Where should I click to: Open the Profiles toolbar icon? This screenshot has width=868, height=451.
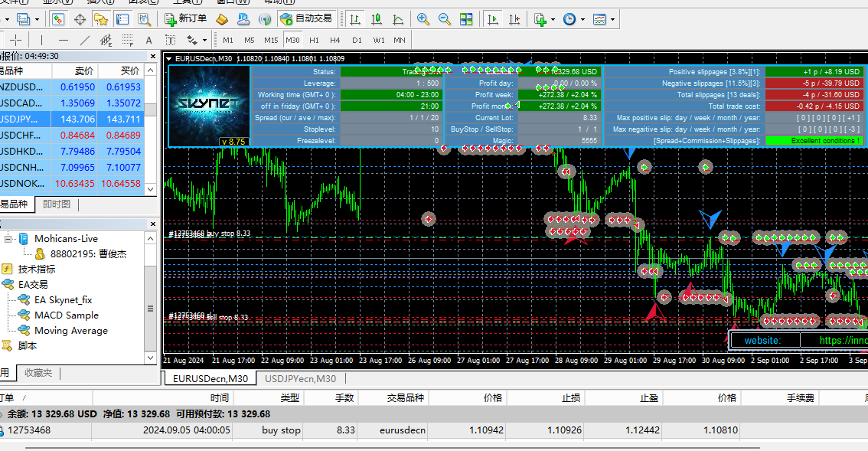pyautogui.click(x=23, y=19)
